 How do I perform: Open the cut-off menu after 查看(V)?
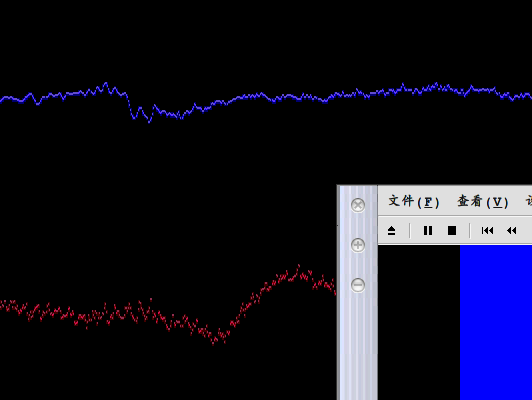pyautogui.click(x=529, y=201)
